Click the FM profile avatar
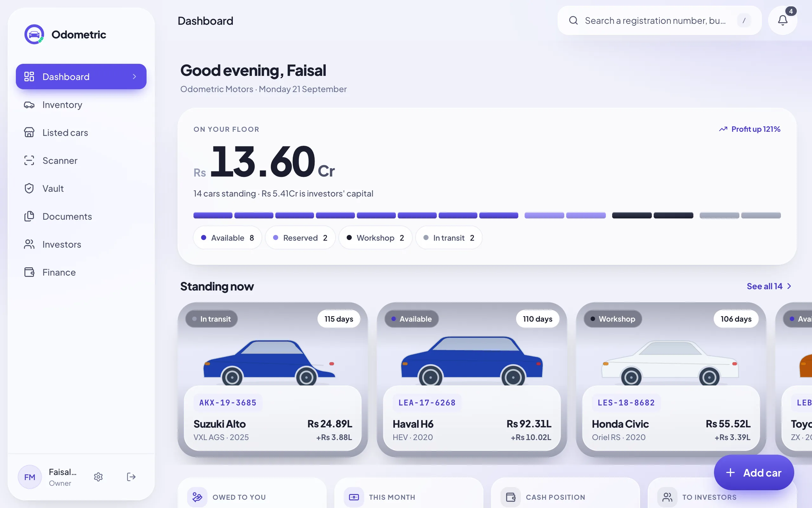 tap(29, 477)
